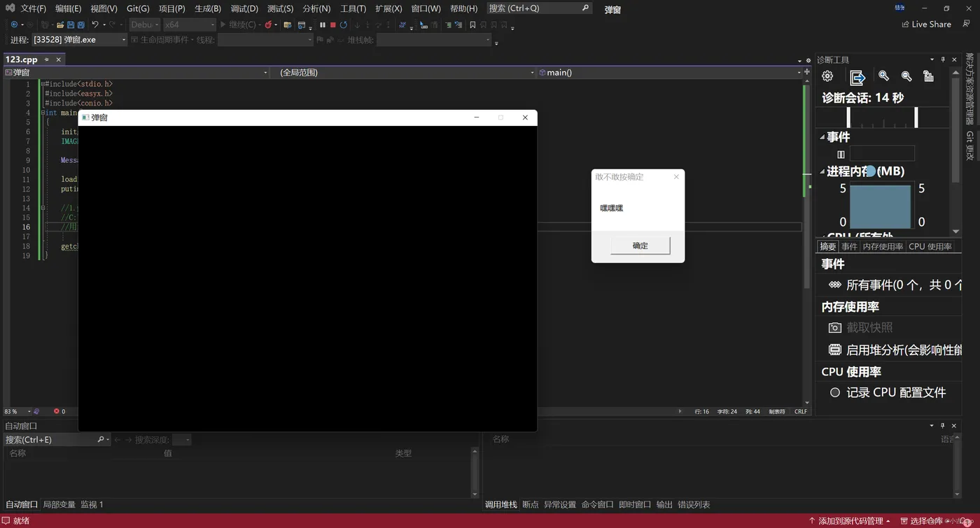
Task: Switch to the 局部变量 tab
Action: (59, 504)
